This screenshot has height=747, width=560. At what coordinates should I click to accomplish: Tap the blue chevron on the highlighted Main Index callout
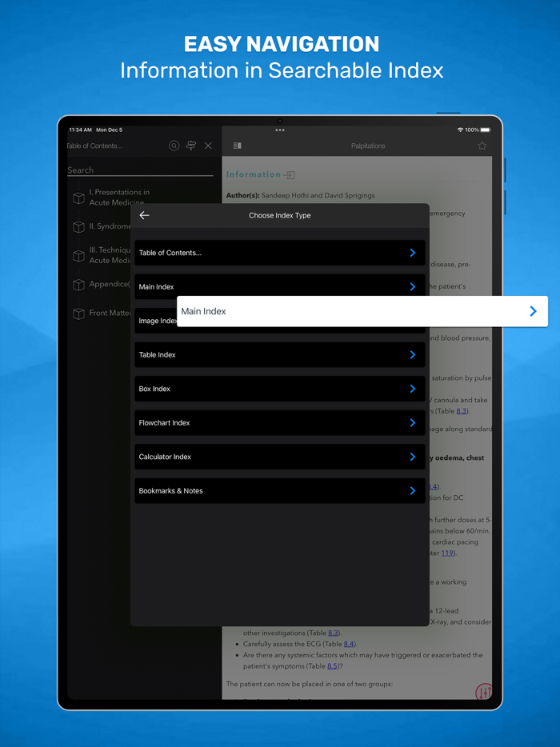(534, 311)
